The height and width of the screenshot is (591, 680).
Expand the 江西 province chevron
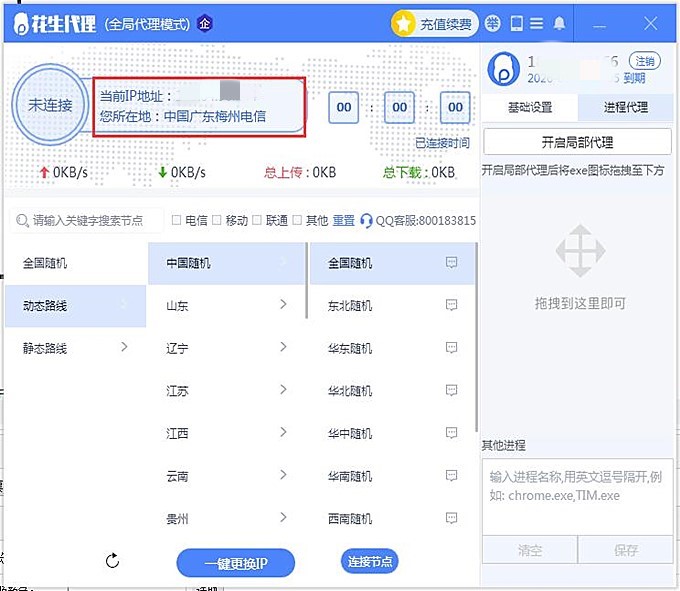tap(283, 432)
